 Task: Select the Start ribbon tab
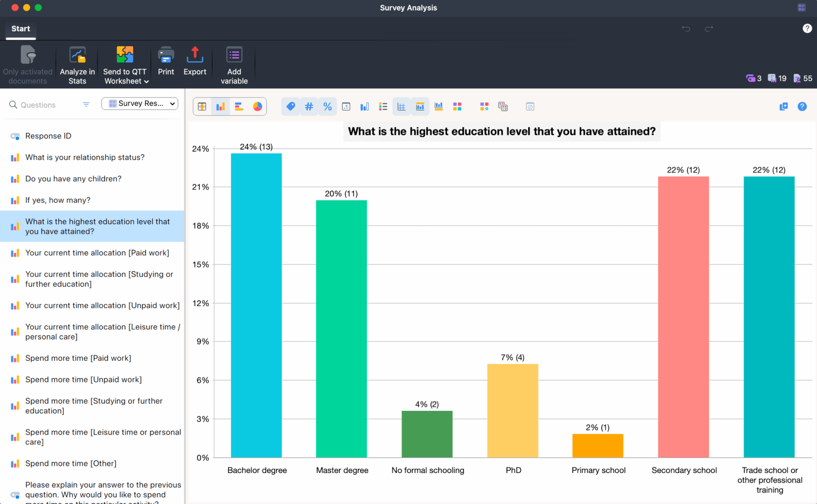click(x=20, y=29)
